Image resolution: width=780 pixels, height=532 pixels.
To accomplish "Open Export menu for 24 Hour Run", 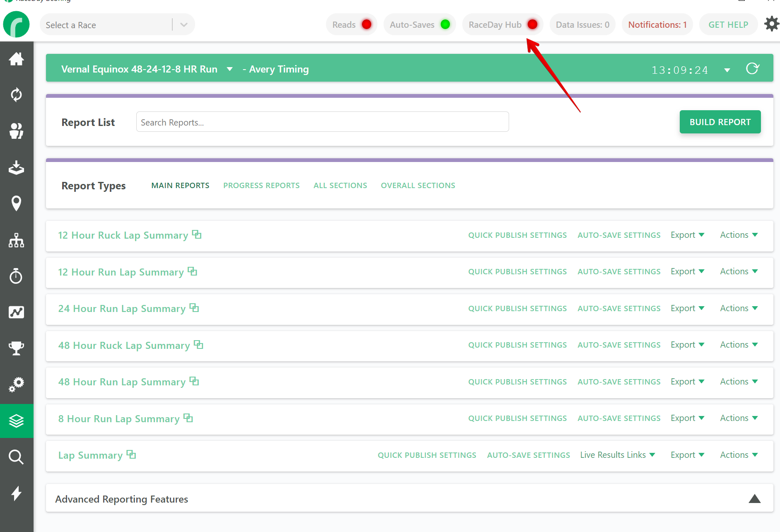I will pyautogui.click(x=688, y=308).
